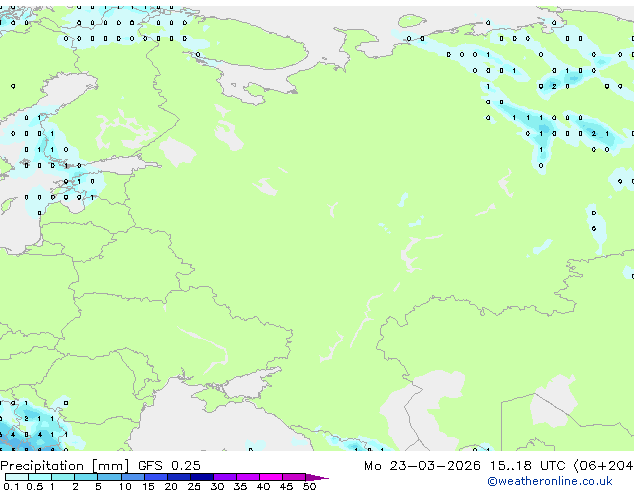Click the '50' legend scale label
The height and width of the screenshot is (490, 634).
(309, 486)
